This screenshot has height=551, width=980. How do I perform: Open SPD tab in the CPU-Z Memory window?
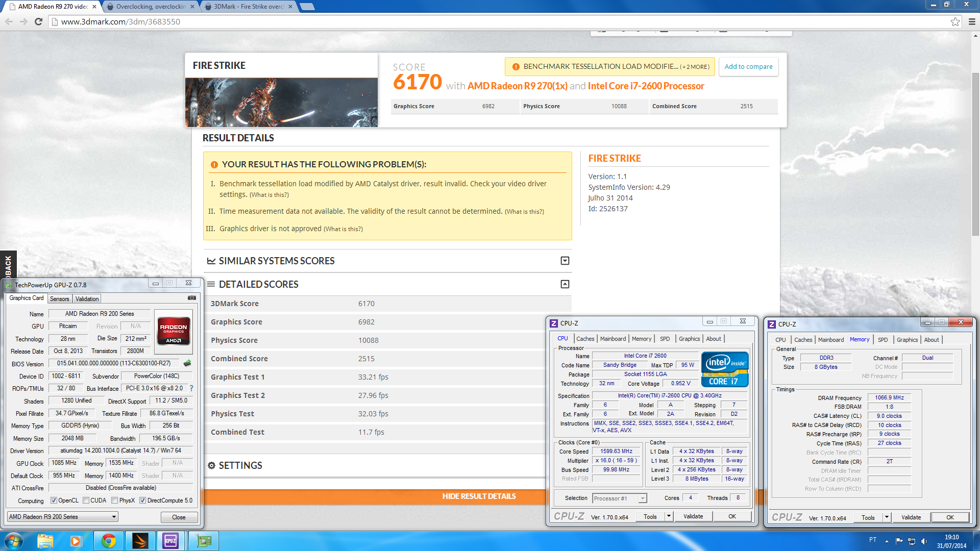(x=883, y=340)
